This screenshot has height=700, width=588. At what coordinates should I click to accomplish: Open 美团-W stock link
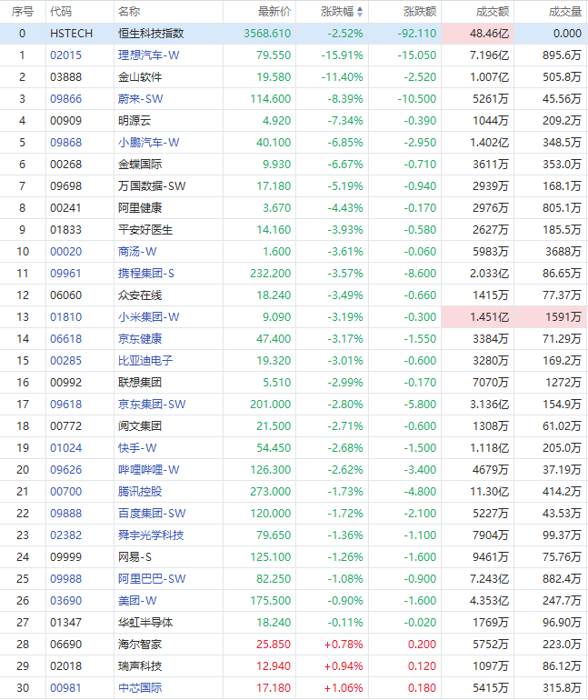(137, 601)
